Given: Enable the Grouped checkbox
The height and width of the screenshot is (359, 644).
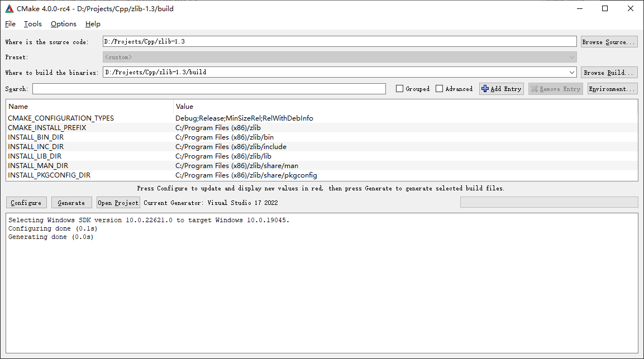Looking at the screenshot, I should (400, 89).
